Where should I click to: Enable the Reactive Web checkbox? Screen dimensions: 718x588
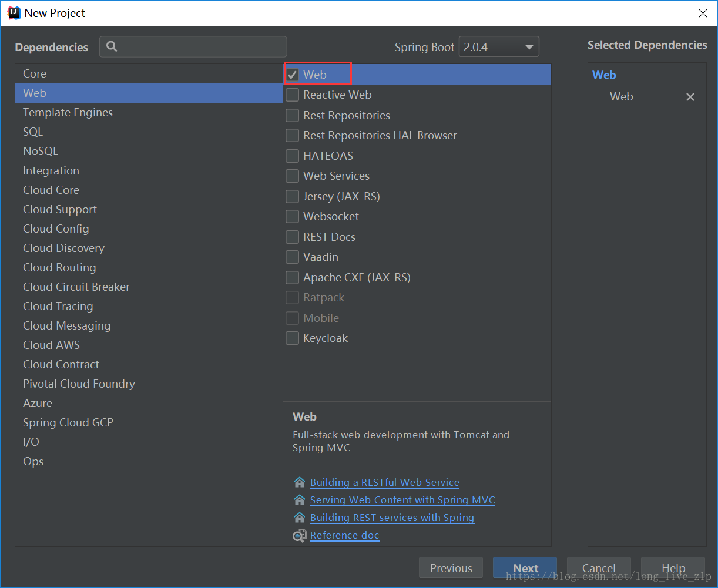pyautogui.click(x=292, y=95)
